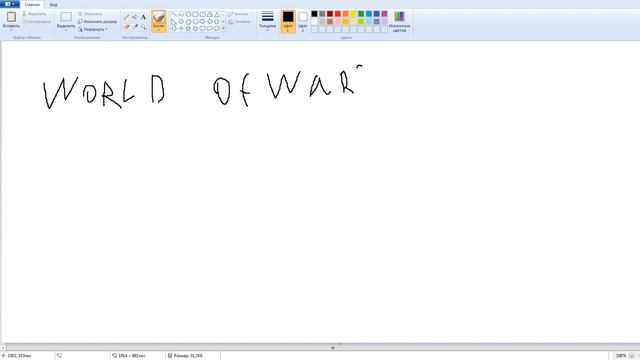Activate the Цвет 2 white color box
Screen dimensions: 640x360
tap(303, 21)
